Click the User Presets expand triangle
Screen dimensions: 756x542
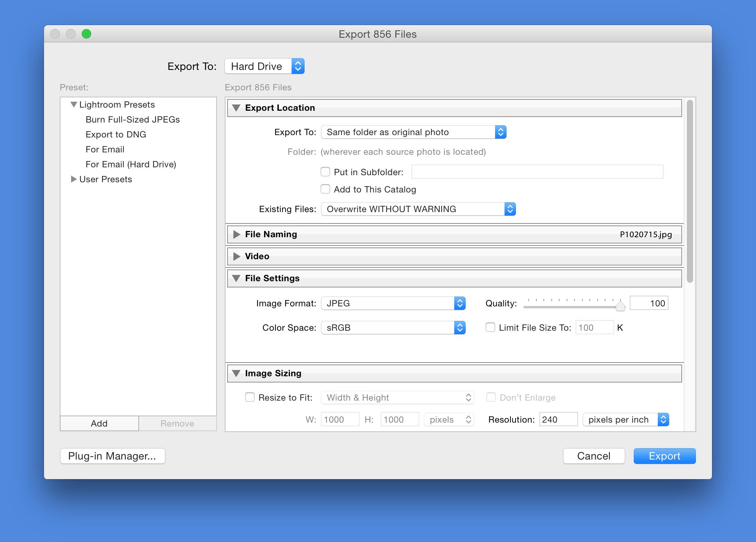tap(72, 179)
